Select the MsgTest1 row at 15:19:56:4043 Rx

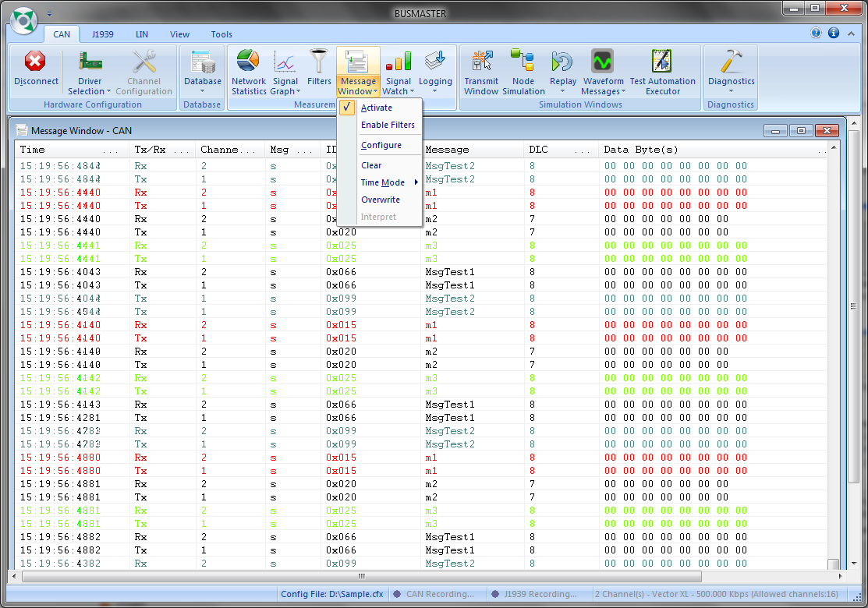pyautogui.click(x=420, y=272)
